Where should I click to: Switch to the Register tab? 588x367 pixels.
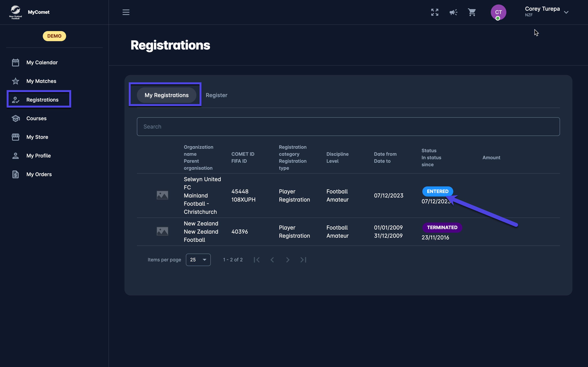pos(216,95)
